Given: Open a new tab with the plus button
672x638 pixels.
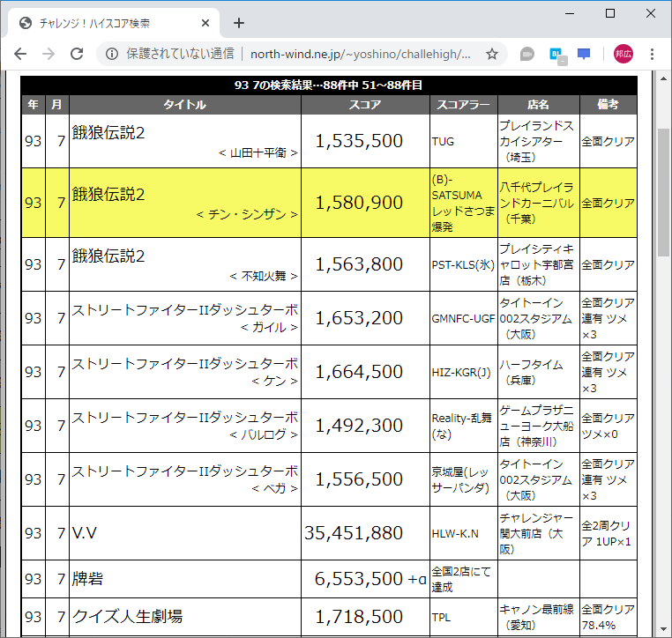Looking at the screenshot, I should click(239, 23).
